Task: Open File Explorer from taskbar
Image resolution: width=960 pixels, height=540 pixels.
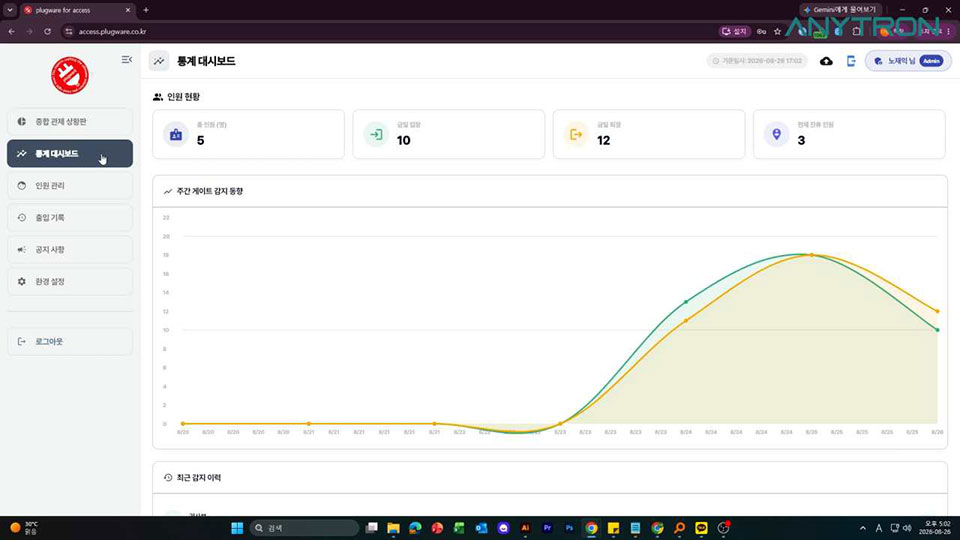Action: (393, 528)
